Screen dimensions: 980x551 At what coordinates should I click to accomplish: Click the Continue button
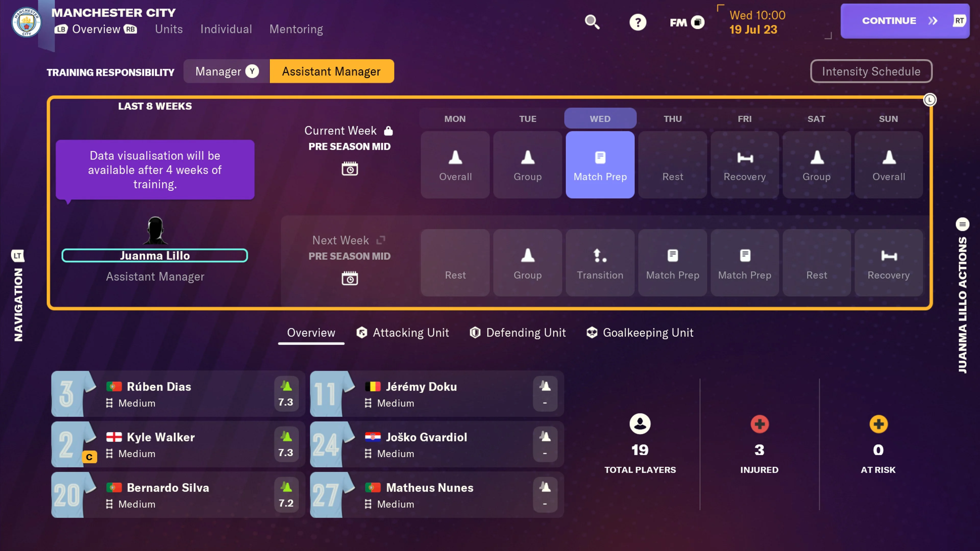pyautogui.click(x=905, y=21)
